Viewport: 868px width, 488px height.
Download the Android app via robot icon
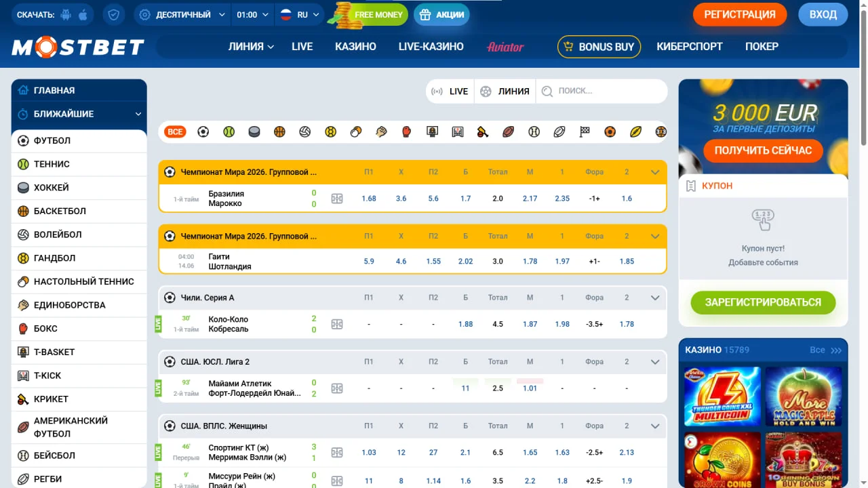point(66,14)
